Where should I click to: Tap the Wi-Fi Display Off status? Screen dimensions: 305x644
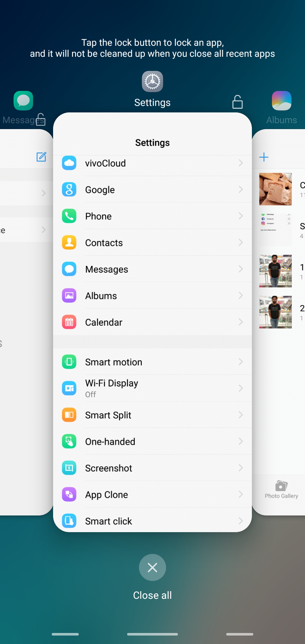click(91, 394)
